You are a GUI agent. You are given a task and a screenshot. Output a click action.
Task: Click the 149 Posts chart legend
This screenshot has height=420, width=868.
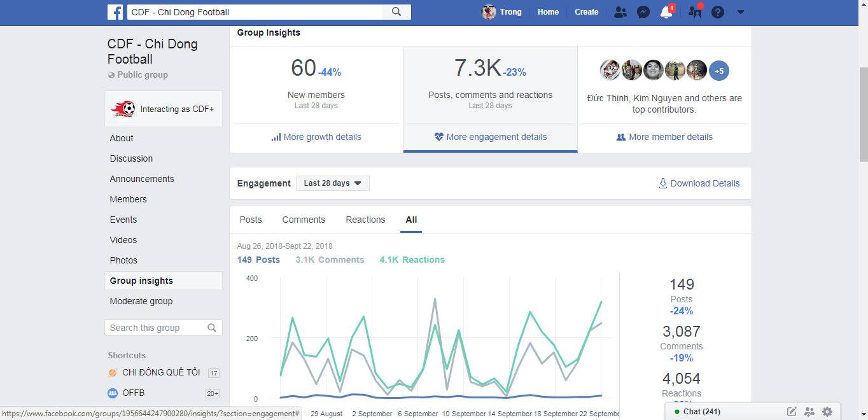(258, 260)
